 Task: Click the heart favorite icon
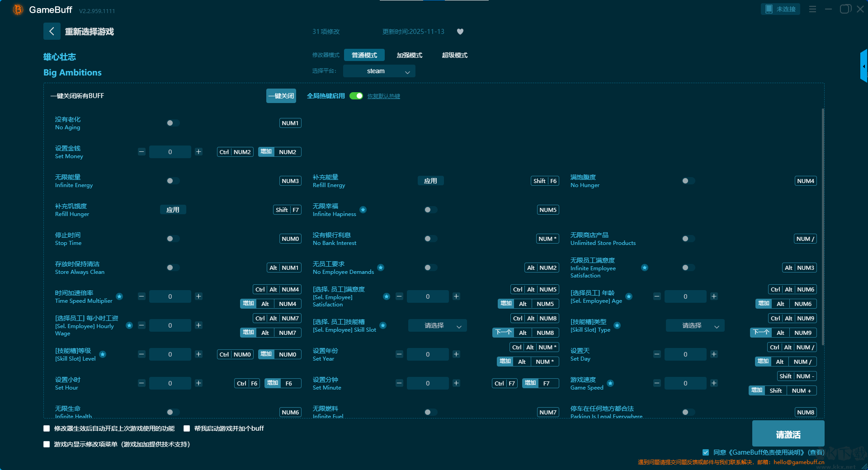(x=460, y=32)
